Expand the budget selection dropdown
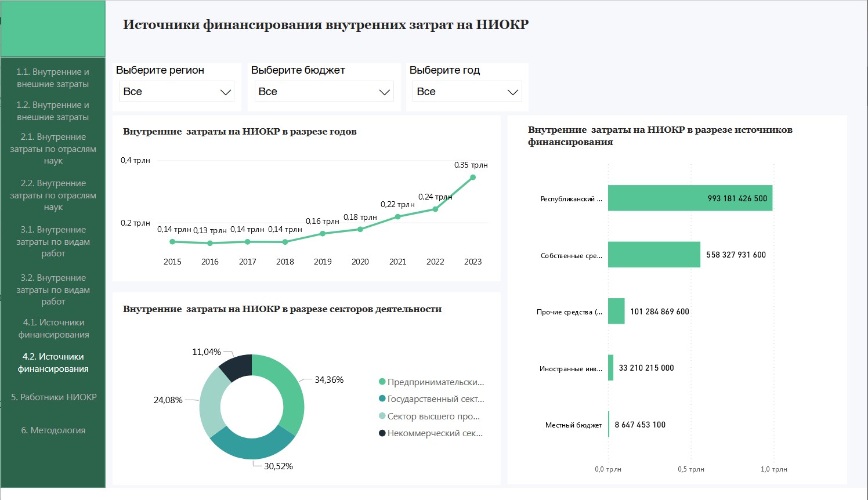Viewport: 868px width, 500px height. point(324,92)
